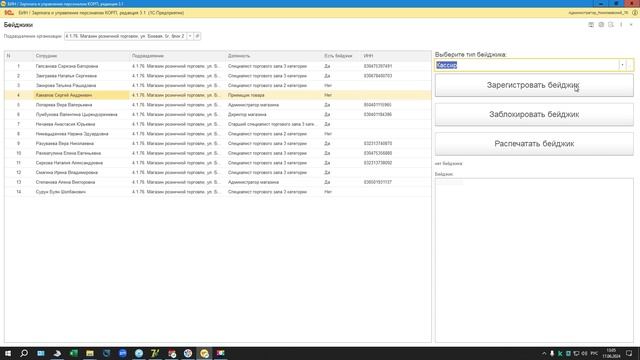Select employee name in row 12

pyautogui.click(x=67, y=173)
